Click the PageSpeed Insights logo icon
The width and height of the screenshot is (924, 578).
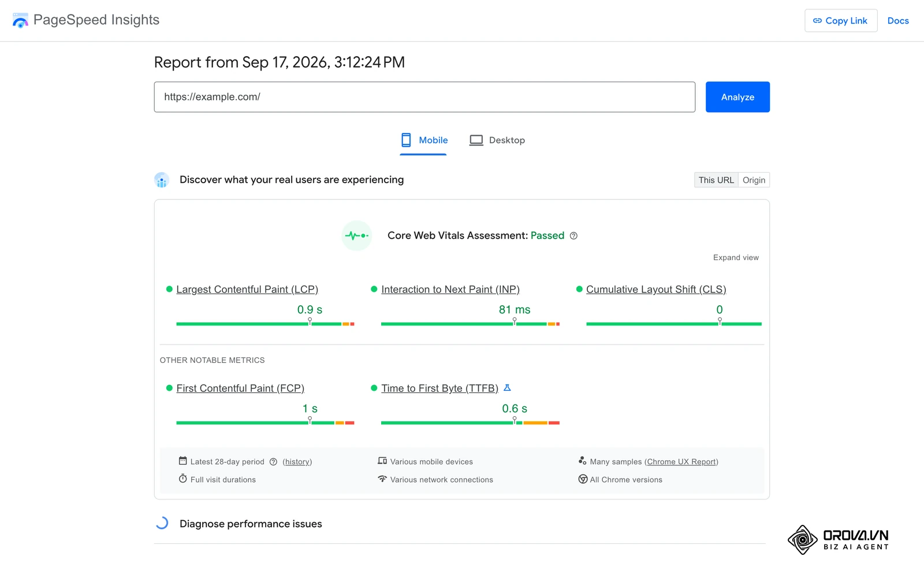[20, 20]
